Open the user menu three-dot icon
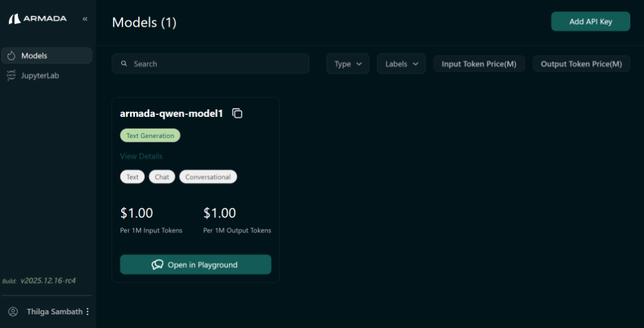 [87, 311]
